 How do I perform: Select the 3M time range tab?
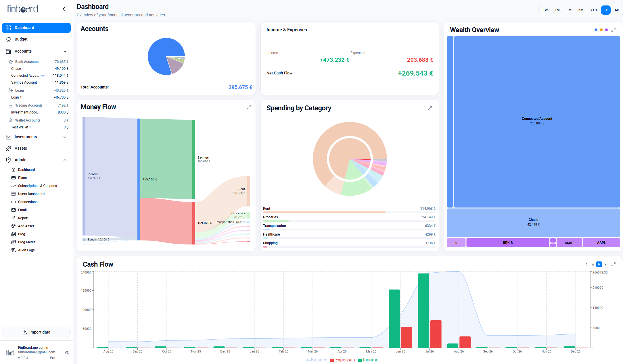(x=569, y=10)
